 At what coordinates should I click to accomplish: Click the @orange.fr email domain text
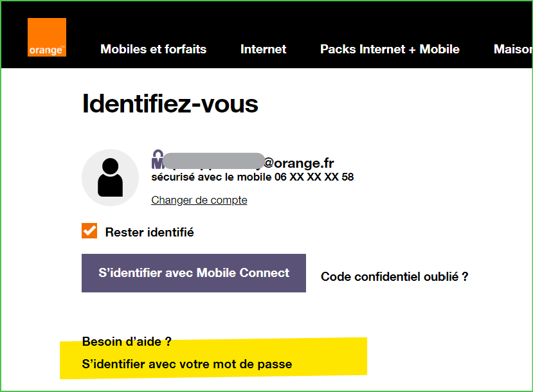pos(299,163)
